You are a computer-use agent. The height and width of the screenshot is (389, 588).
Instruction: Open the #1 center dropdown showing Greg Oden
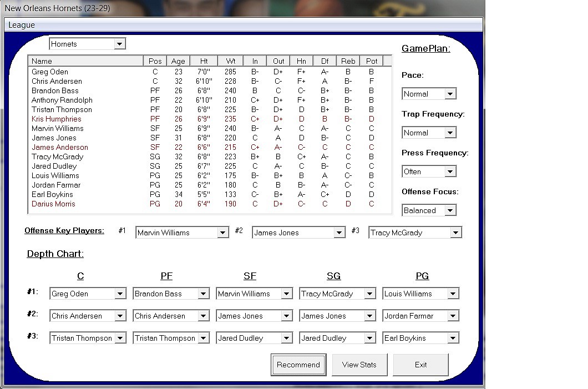tap(88, 294)
